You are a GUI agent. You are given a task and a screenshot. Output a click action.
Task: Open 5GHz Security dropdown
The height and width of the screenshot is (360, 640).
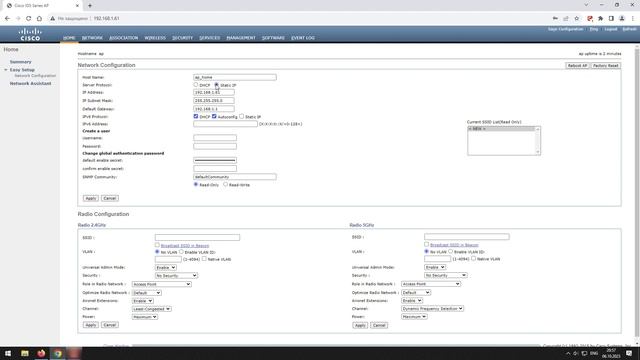tap(446, 275)
